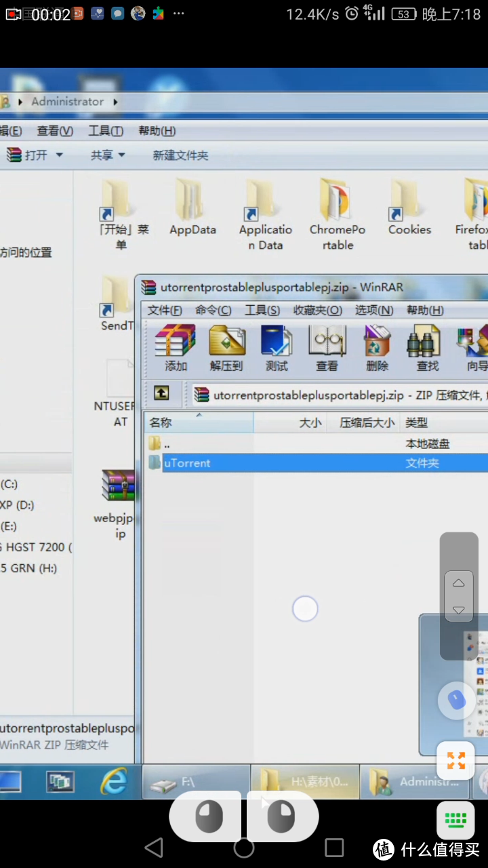This screenshot has height=868, width=488.
Task: Select the uTorrent folder row in WinRAR
Action: point(317,463)
